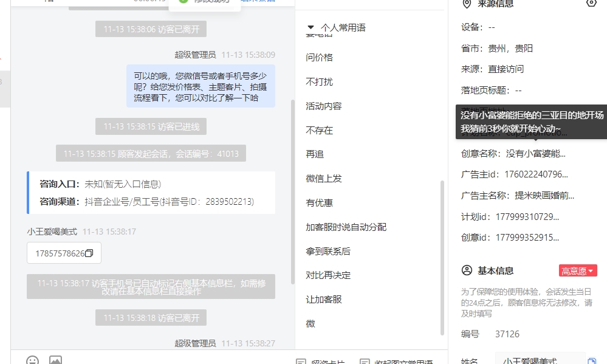The width and height of the screenshot is (607, 364).
Task: Click the 基本信息 person icon
Action: [x=467, y=270]
